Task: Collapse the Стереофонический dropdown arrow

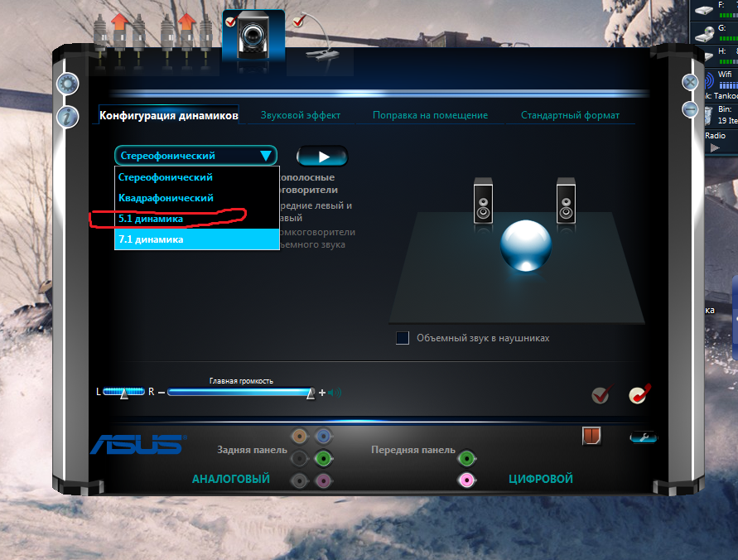Action: coord(265,156)
